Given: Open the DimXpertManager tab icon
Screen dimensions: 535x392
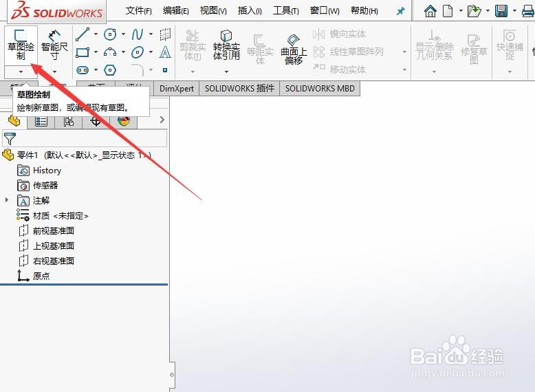Looking at the screenshot, I should [x=96, y=122].
